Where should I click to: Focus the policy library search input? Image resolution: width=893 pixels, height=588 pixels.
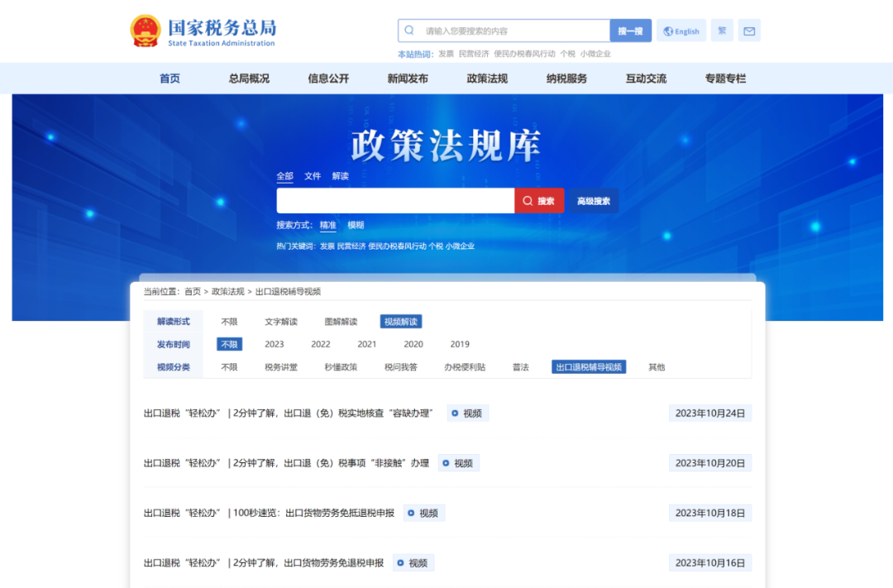point(395,201)
